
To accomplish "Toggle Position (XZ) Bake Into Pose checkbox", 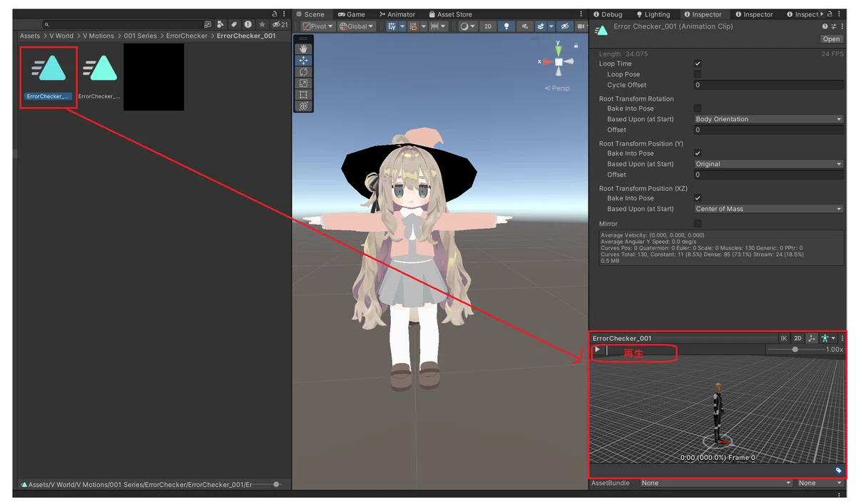I will pyautogui.click(x=698, y=198).
